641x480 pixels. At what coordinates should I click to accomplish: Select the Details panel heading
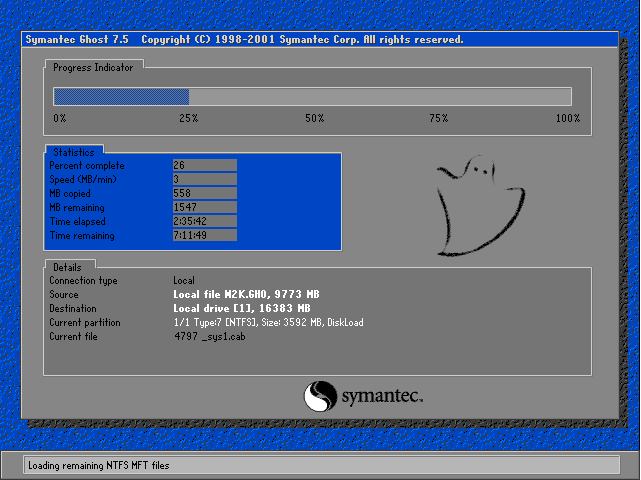click(x=67, y=267)
